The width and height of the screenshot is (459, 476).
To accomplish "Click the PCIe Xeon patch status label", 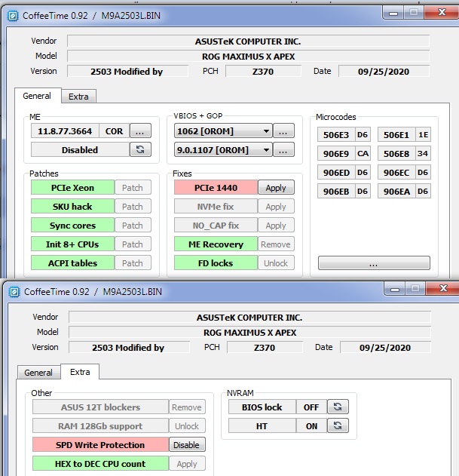I will [x=73, y=188].
